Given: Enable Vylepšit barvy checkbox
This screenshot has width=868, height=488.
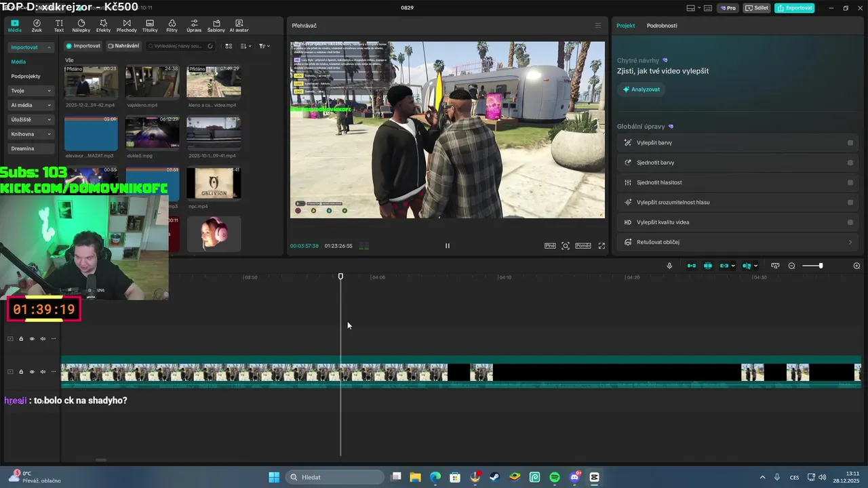Looking at the screenshot, I should (850, 143).
